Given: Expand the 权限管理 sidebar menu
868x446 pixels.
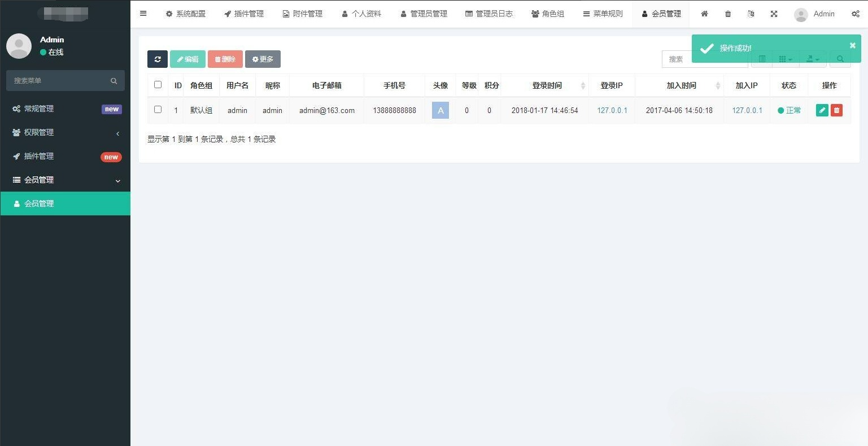Looking at the screenshot, I should tap(66, 132).
